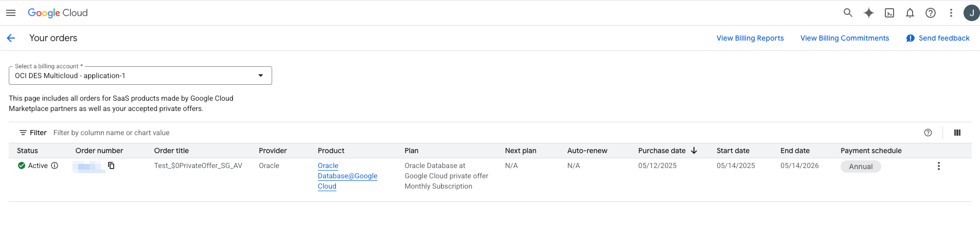
Task: Open the Gemini AI sparkle assistant
Action: point(868,13)
